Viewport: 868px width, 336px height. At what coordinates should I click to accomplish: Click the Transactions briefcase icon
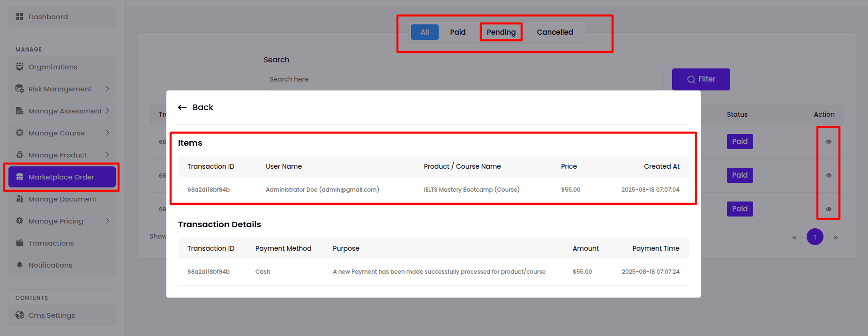[x=20, y=243]
